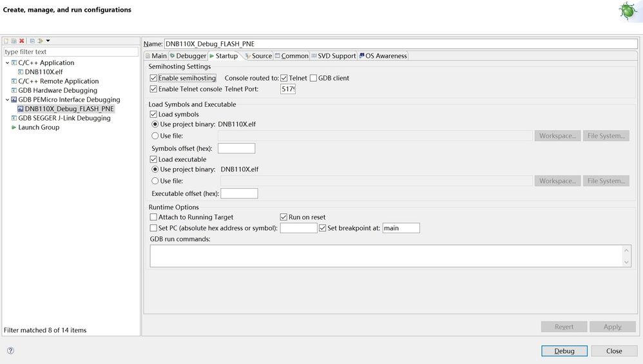Click the GDB SEGGER J-Link Debugging icon
643x364 pixels.
coord(14,118)
